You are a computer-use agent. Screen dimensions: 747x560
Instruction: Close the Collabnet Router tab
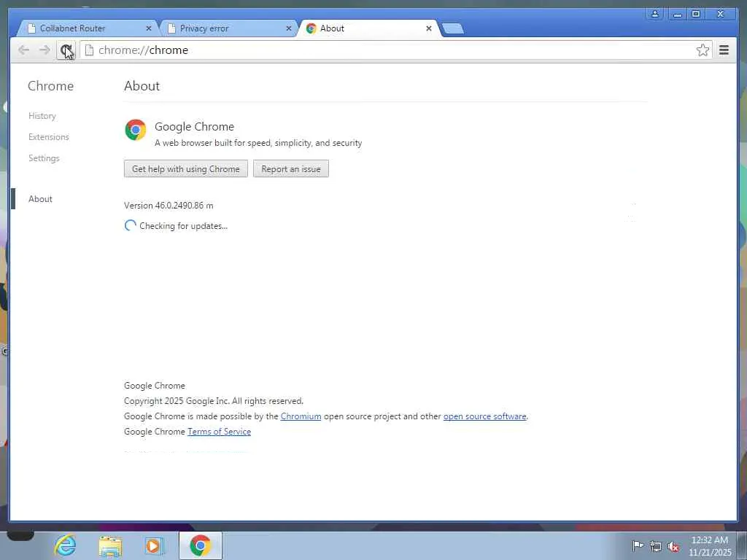click(149, 28)
